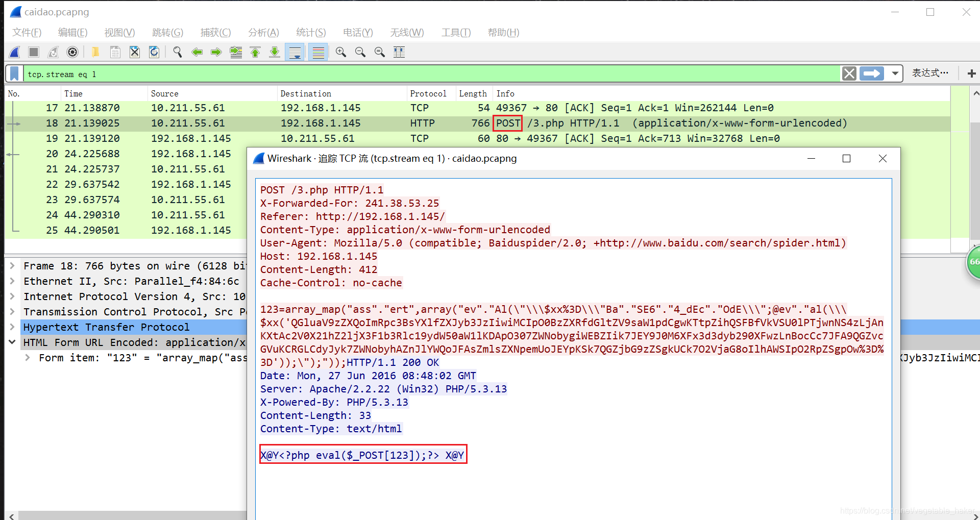
Task: Expand Internet Protocol Version 4 row
Action: tap(12, 296)
